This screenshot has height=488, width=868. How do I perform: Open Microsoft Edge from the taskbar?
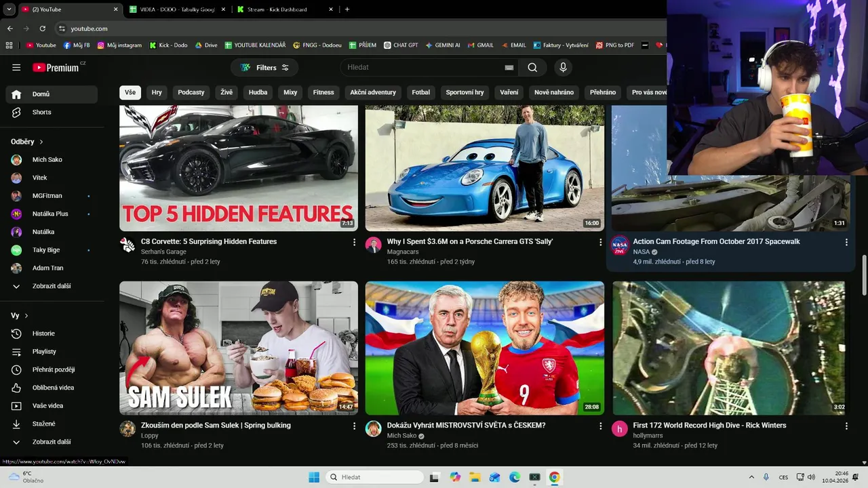pyautogui.click(x=515, y=477)
